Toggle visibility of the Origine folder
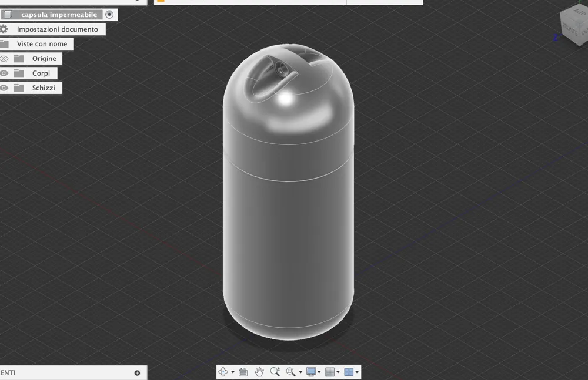This screenshot has width=588, height=380. tap(4, 59)
